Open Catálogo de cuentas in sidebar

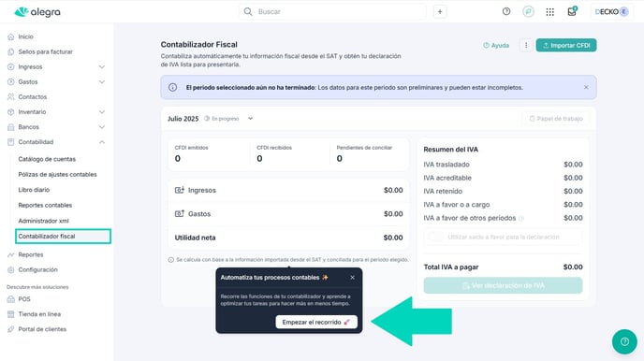coord(47,159)
